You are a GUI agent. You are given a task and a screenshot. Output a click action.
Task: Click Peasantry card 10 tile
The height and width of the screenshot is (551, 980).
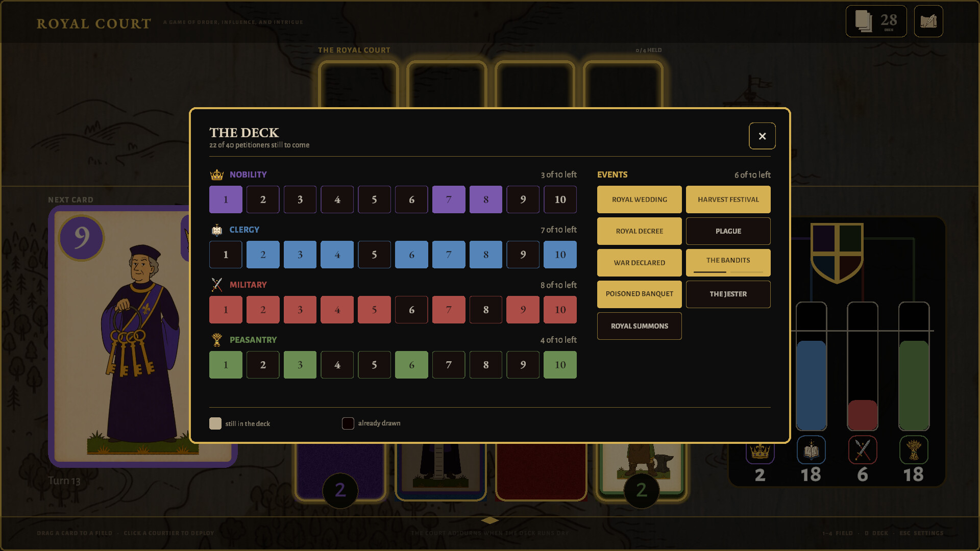560,365
